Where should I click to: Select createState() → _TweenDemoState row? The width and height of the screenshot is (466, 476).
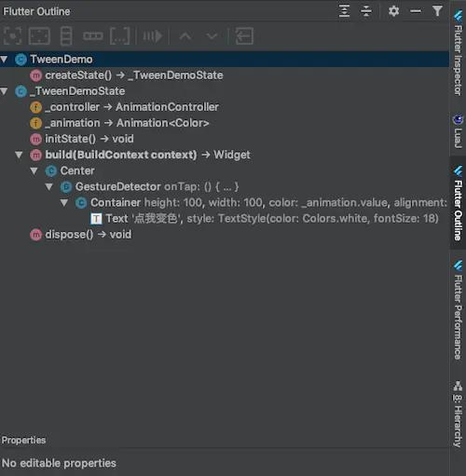[225, 75]
